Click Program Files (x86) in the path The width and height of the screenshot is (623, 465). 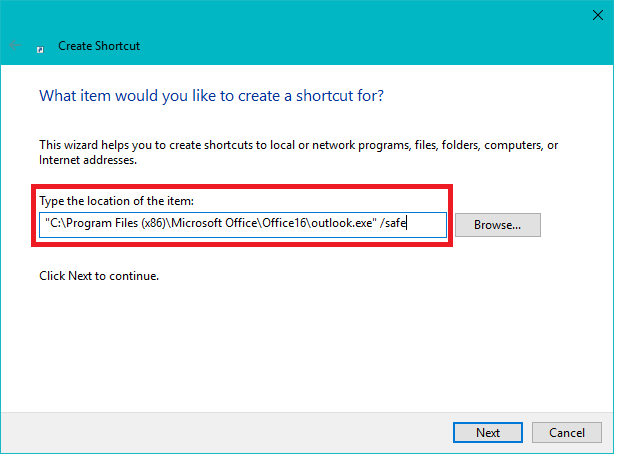113,225
